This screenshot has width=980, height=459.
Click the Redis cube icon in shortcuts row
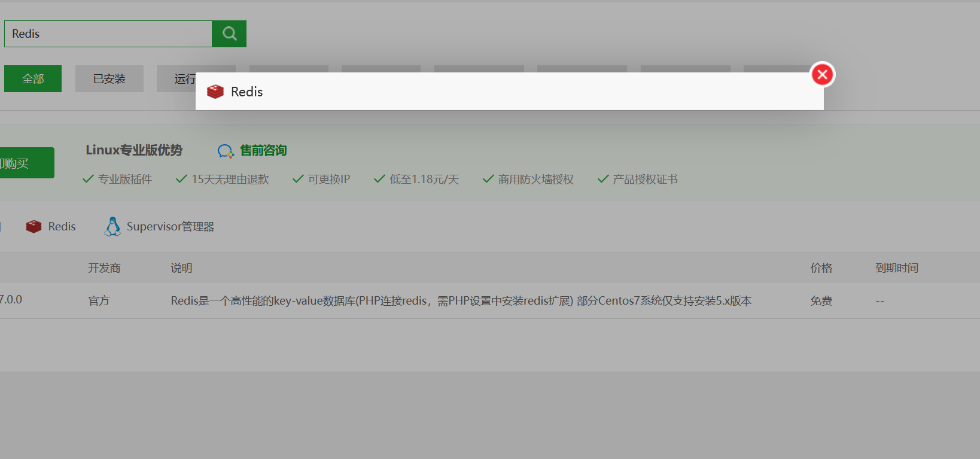tap(34, 226)
